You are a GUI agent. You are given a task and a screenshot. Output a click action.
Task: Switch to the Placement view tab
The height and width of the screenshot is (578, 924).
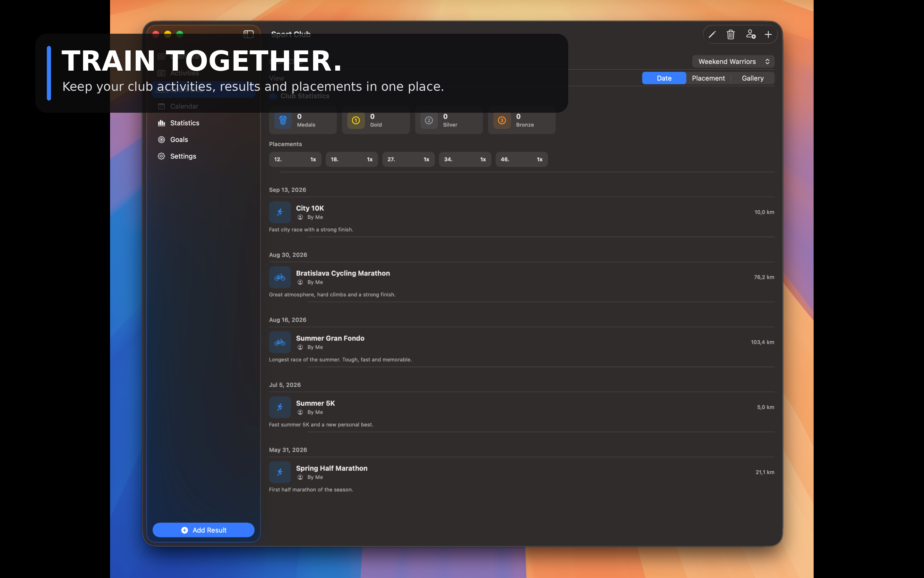click(x=708, y=78)
